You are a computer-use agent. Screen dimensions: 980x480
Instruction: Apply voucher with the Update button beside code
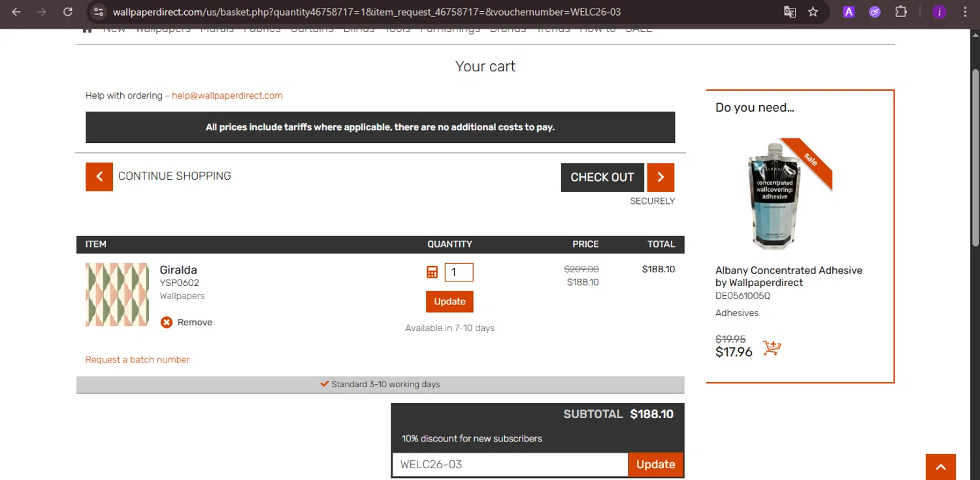[x=655, y=464]
